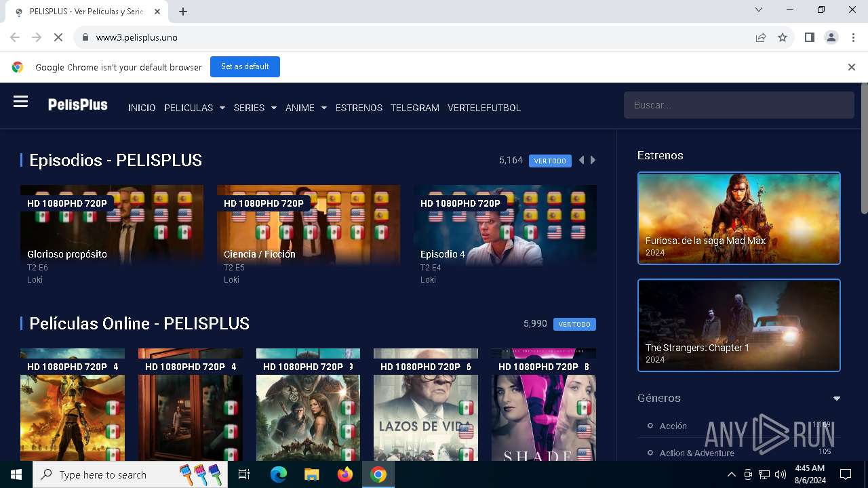Viewport: 868px width, 488px height.
Task: Open The Strangers: Chapter 1 card
Action: pyautogui.click(x=739, y=325)
